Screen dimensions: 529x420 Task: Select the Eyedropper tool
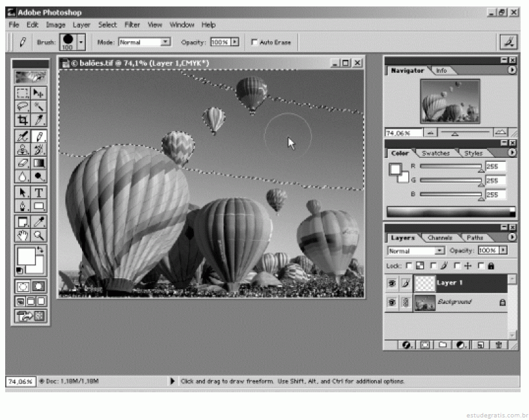39,222
